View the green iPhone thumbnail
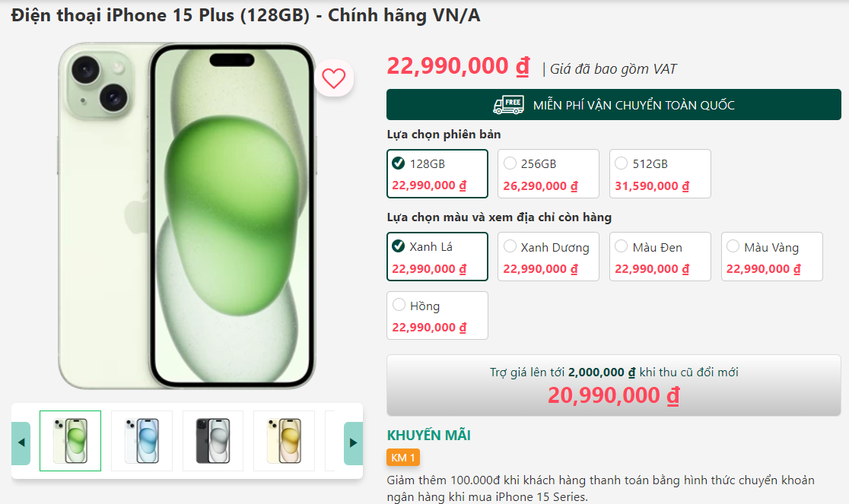Viewport: 849px width, 504px height. coord(71,441)
